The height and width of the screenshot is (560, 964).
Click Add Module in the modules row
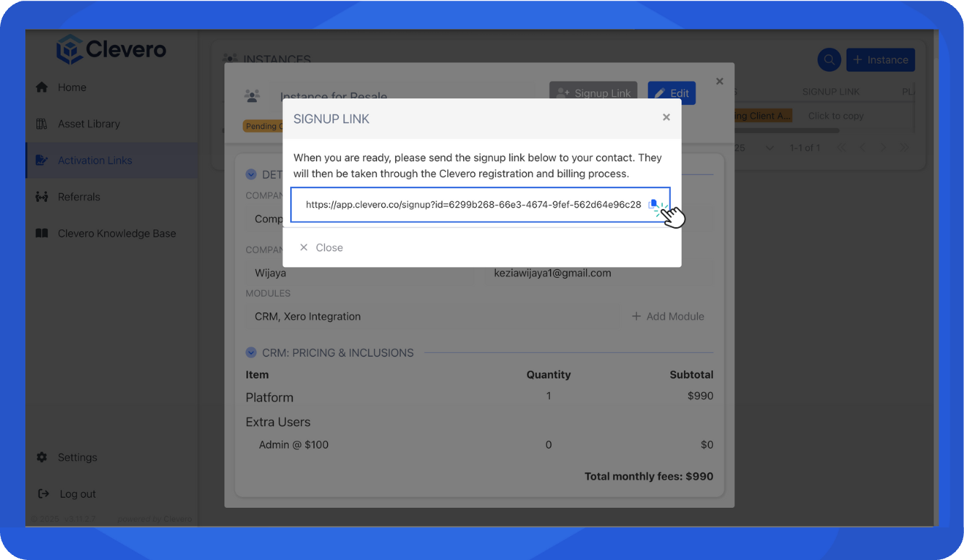668,316
